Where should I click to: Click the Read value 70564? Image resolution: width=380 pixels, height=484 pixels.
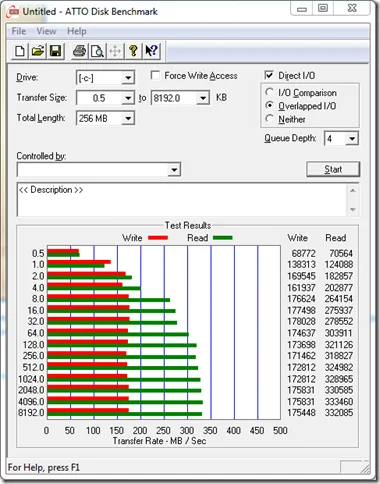tap(341, 253)
